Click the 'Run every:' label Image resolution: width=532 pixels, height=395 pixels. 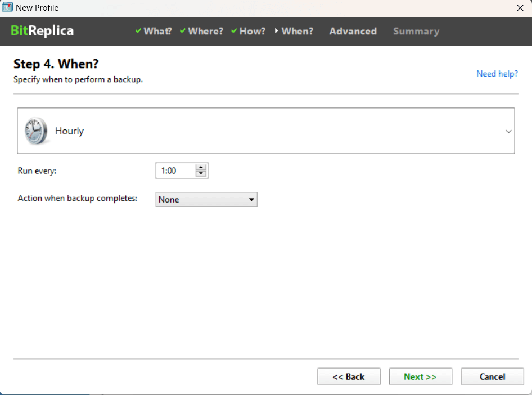point(37,170)
